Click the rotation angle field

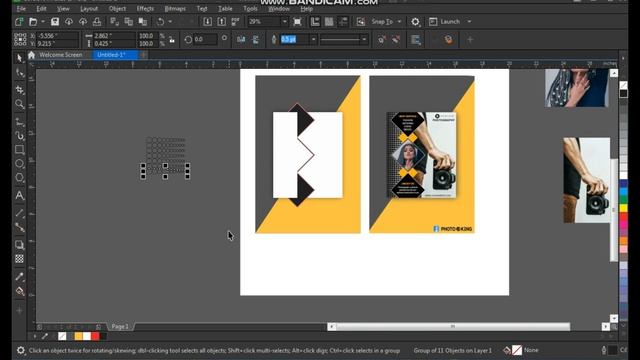pos(205,40)
